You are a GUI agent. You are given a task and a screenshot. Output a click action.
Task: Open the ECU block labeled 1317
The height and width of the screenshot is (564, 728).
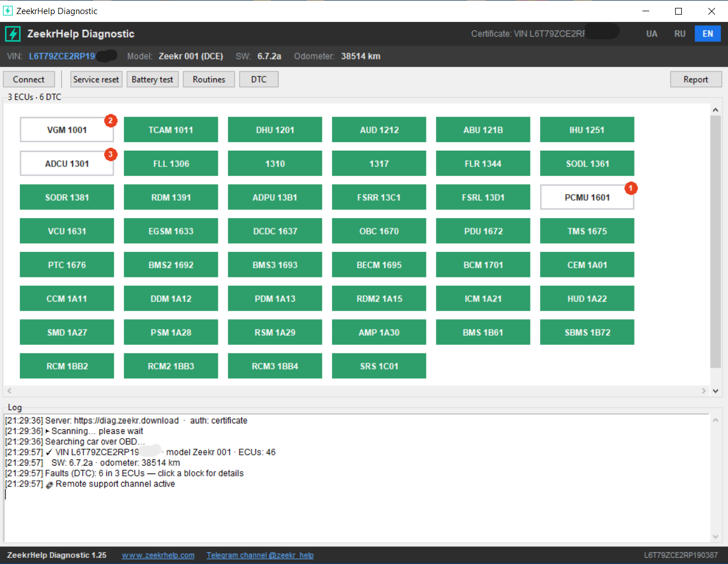379,164
